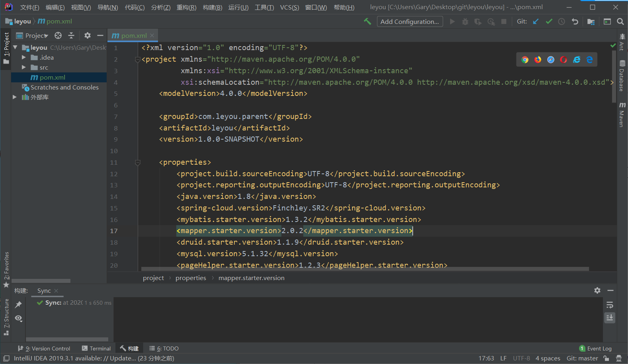Click Locate file target icon in Project panel
The width and height of the screenshot is (628, 364).
(x=58, y=35)
